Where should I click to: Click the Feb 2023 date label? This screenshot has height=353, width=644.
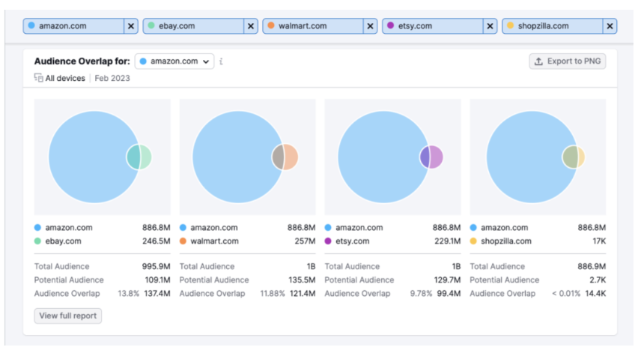pos(112,78)
